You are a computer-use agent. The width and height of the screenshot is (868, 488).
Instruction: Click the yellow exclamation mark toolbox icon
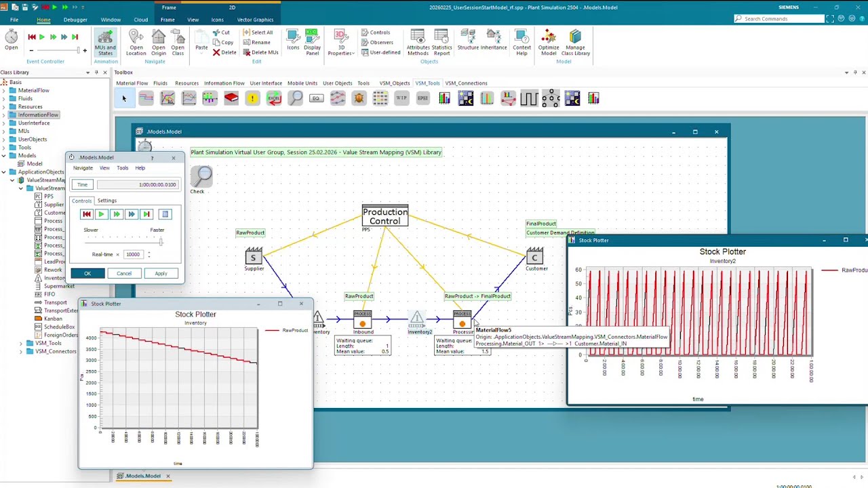click(252, 99)
